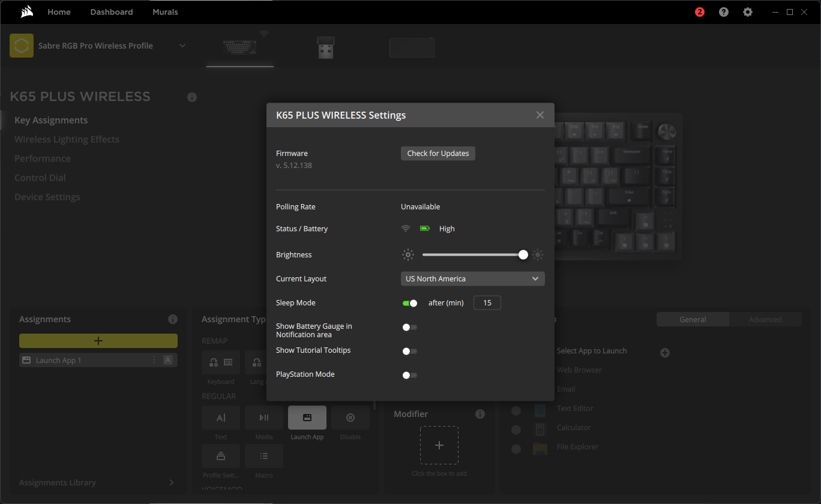Screen dimensions: 821x504
Task: Click the Email option
Action: (x=566, y=389)
